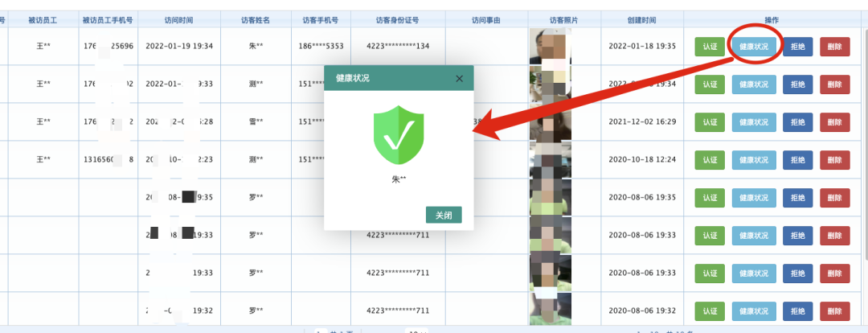
Task: Delete the first row record for 朱**
Action: click(x=835, y=47)
